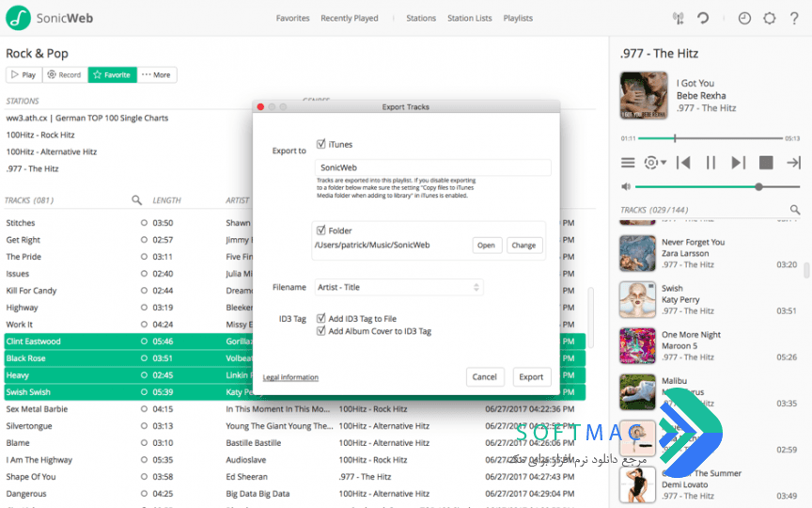Click the playback progress slider

click(710, 138)
